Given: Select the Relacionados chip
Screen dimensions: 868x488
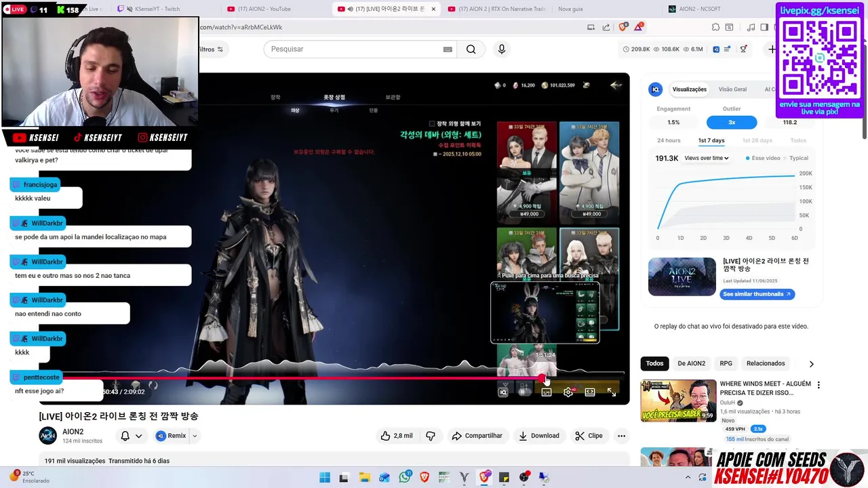Looking at the screenshot, I should pyautogui.click(x=766, y=363).
